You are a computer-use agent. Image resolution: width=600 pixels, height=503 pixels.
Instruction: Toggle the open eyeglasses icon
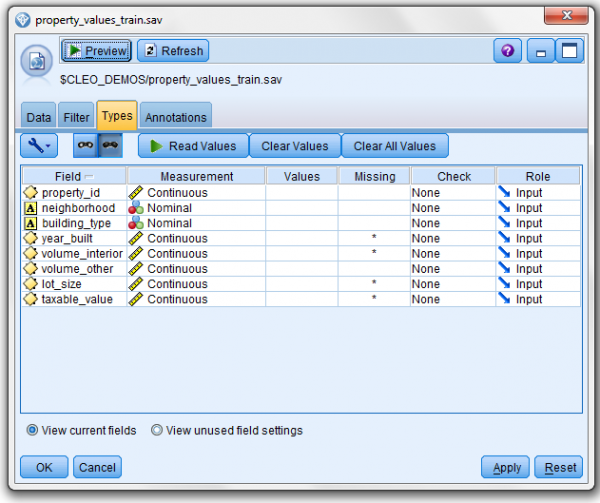[85, 145]
